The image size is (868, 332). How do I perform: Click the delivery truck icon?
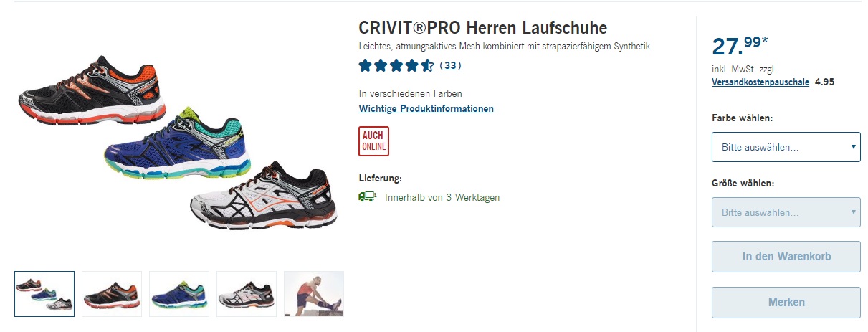pos(367,196)
